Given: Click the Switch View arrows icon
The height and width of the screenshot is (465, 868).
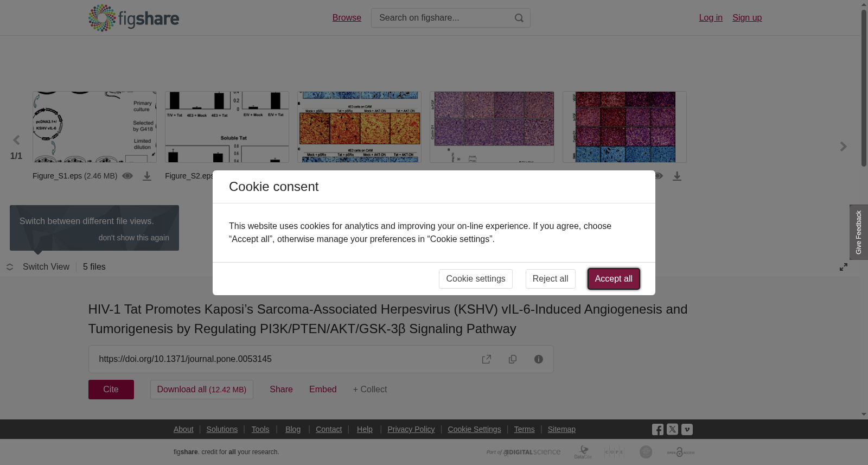Looking at the screenshot, I should coord(10,267).
